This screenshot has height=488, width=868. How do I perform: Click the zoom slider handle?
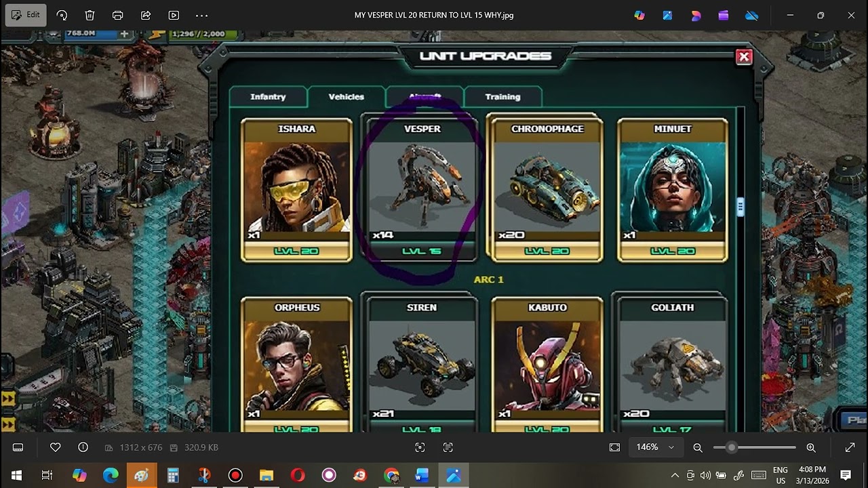coord(731,447)
